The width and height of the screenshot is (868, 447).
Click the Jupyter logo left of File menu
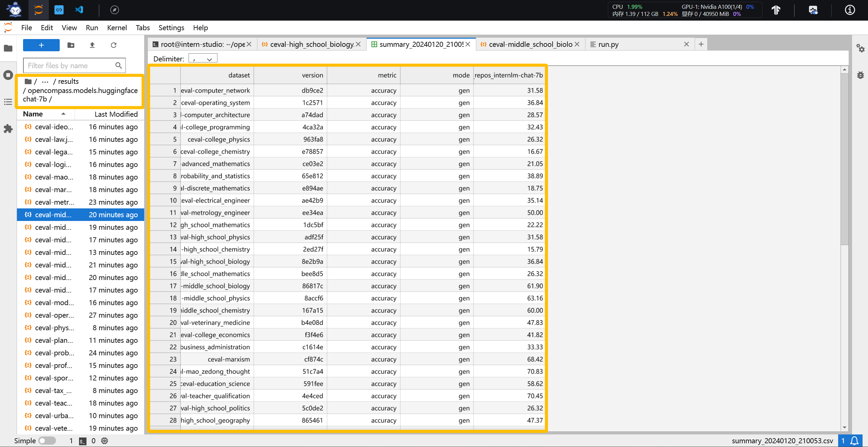(x=8, y=27)
